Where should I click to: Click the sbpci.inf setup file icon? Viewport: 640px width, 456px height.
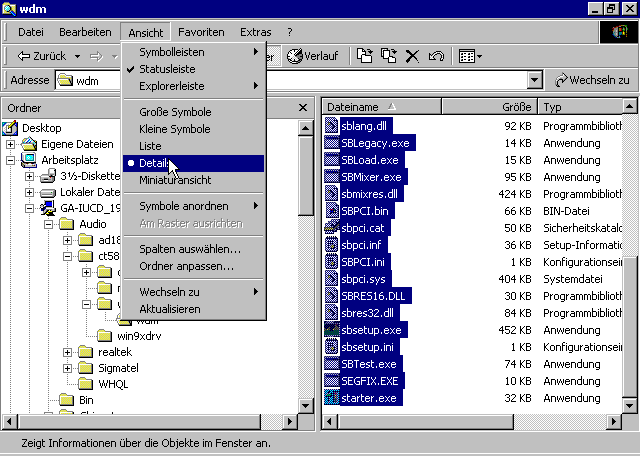331,245
